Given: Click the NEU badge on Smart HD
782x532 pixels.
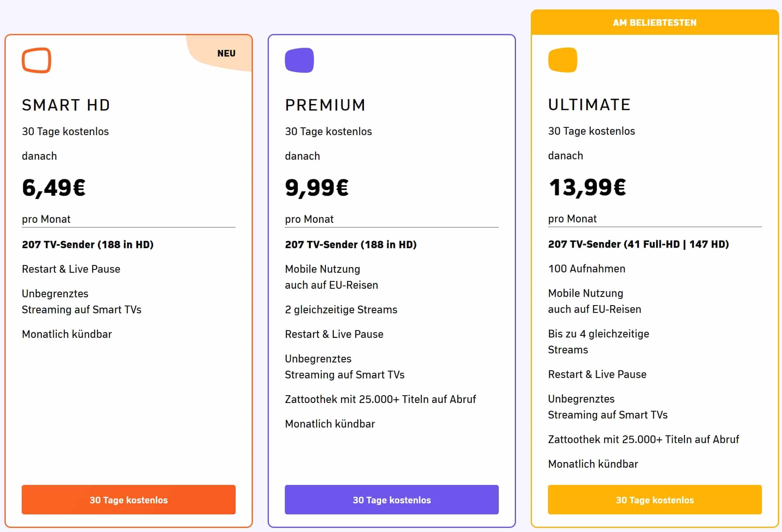Looking at the screenshot, I should (x=226, y=53).
